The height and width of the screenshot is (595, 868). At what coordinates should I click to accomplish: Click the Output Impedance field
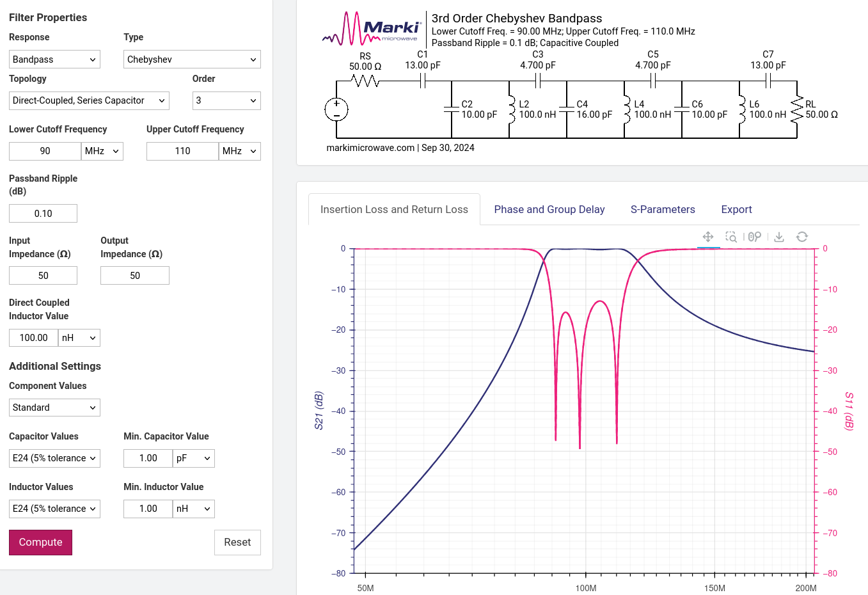(x=135, y=276)
